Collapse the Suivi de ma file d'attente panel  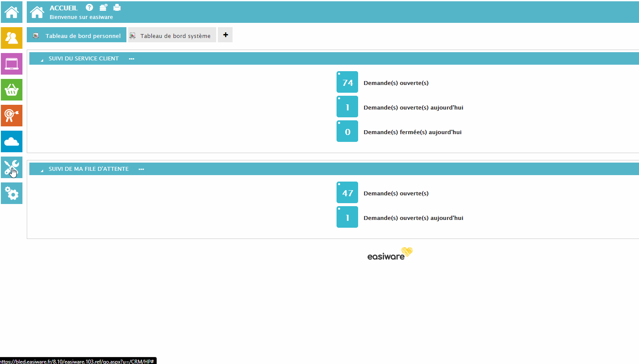pyautogui.click(x=42, y=170)
